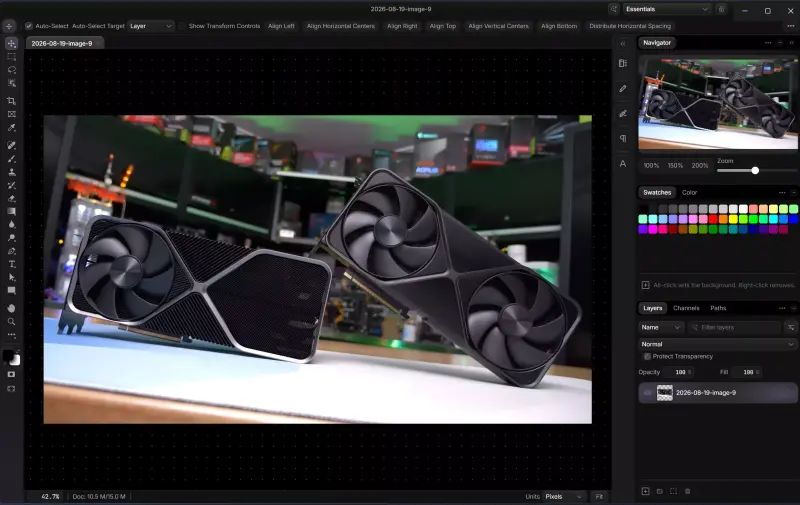Open the Normal blend mode dropdown
This screenshot has width=800, height=505.
coord(717,344)
